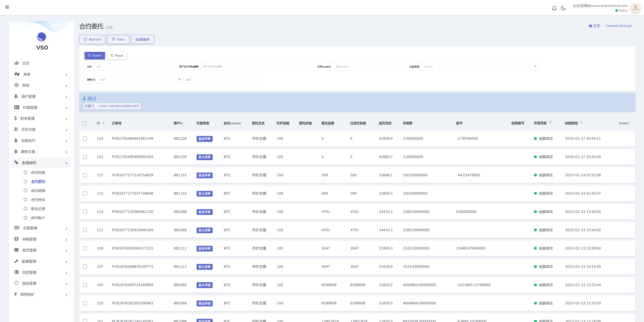Open the 交易类型 Choose dropdown
This screenshot has width=644, height=322.
pos(479,66)
